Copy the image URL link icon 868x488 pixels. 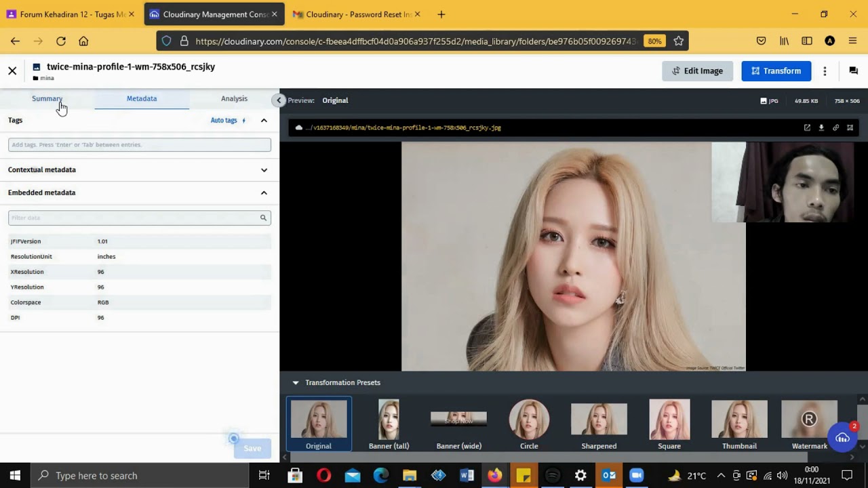point(835,127)
